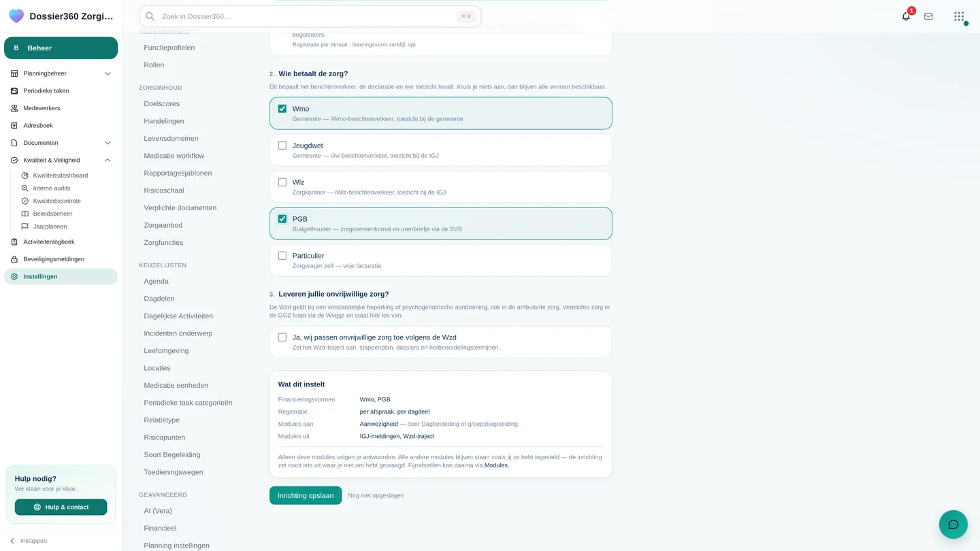Follow the Modules link

click(496, 465)
